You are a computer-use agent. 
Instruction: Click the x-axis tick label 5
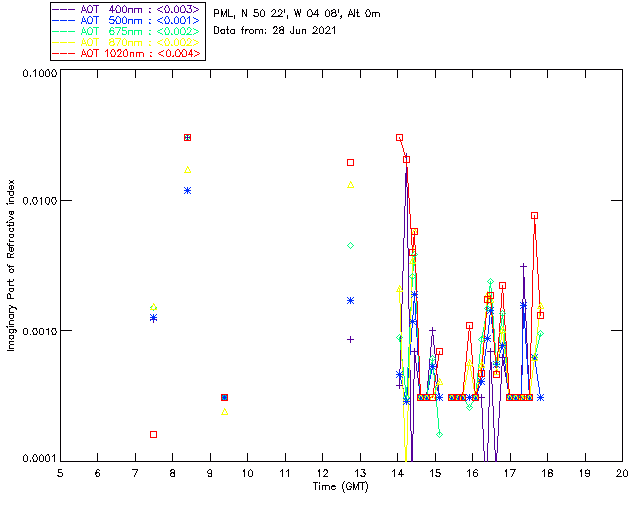60,473
